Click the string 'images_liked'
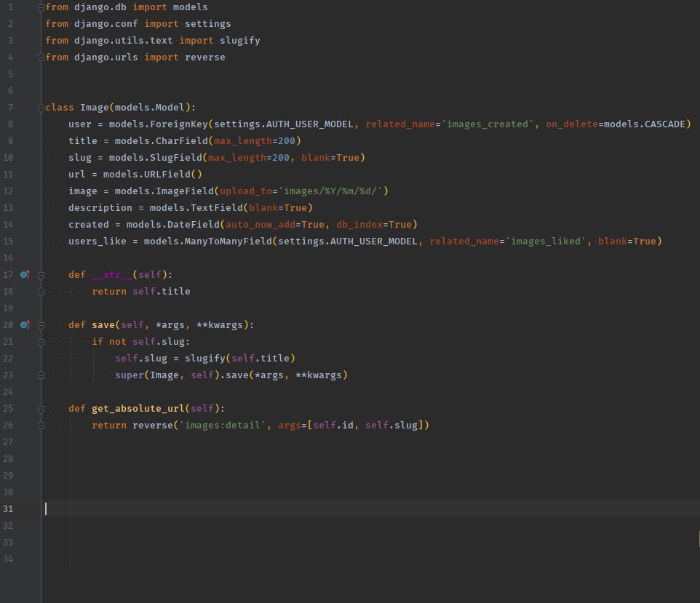 tap(545, 241)
